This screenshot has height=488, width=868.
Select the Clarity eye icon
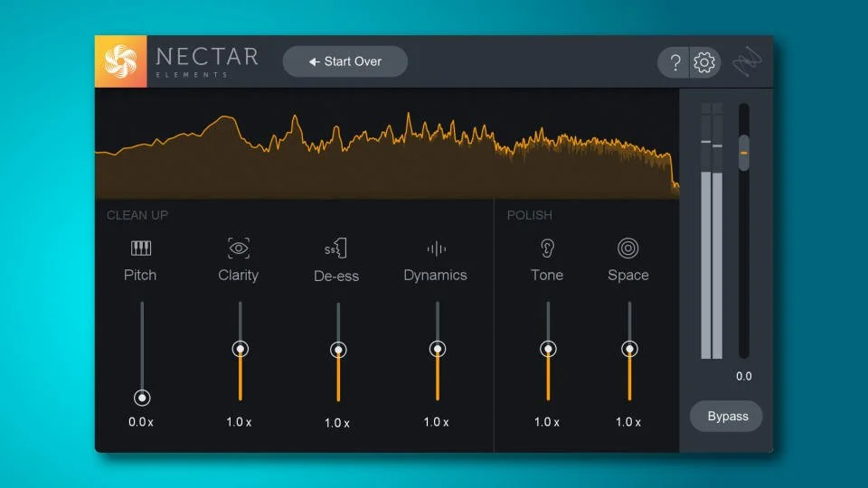pos(239,248)
